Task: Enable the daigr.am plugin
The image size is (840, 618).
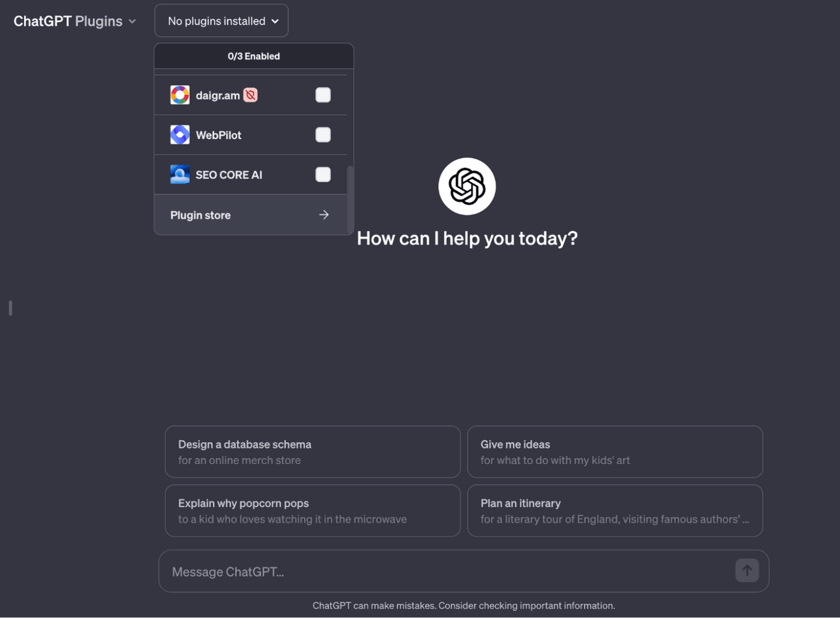Action: click(x=323, y=94)
